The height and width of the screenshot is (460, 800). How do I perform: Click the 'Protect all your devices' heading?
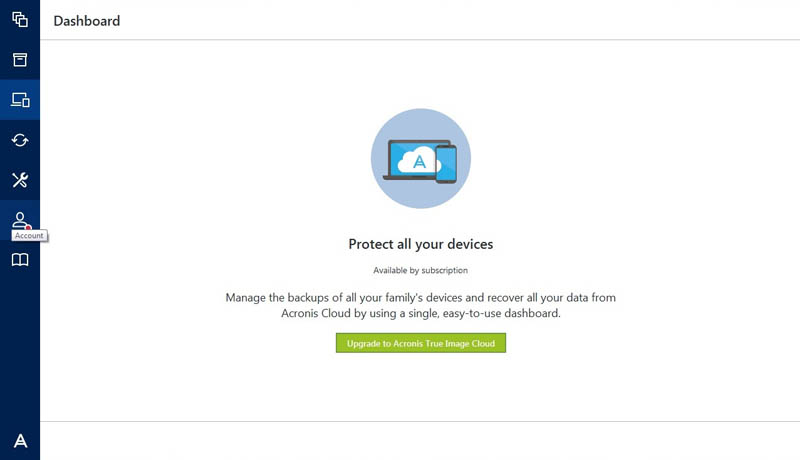click(x=420, y=244)
